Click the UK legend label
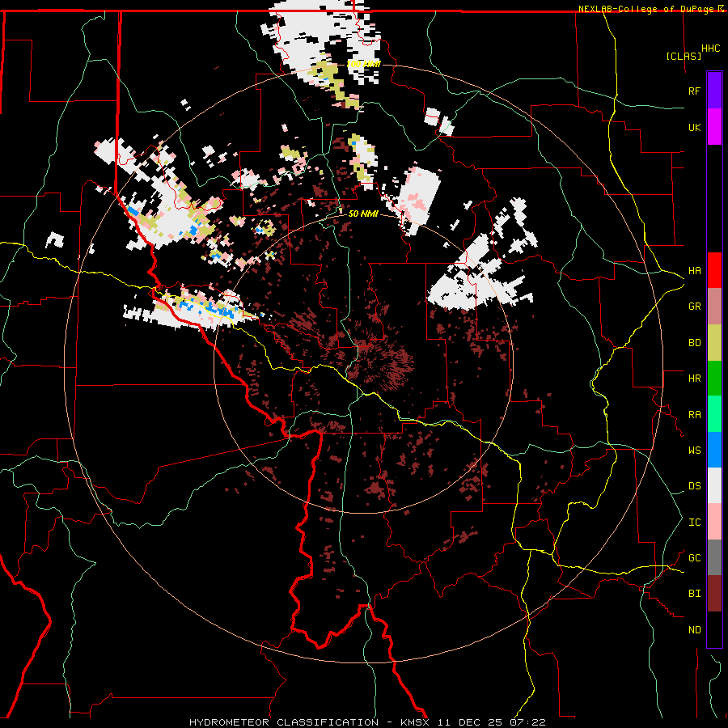Screen dimensions: 728x728 pos(694,127)
